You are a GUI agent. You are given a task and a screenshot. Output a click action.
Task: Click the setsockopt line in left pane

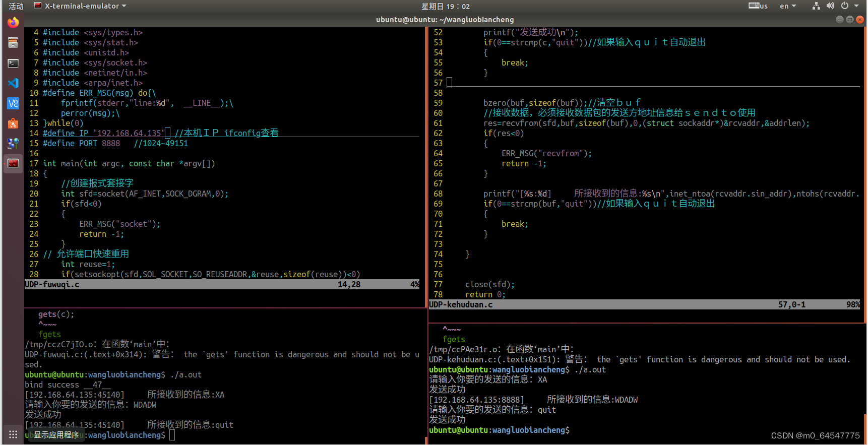pyautogui.click(x=211, y=274)
